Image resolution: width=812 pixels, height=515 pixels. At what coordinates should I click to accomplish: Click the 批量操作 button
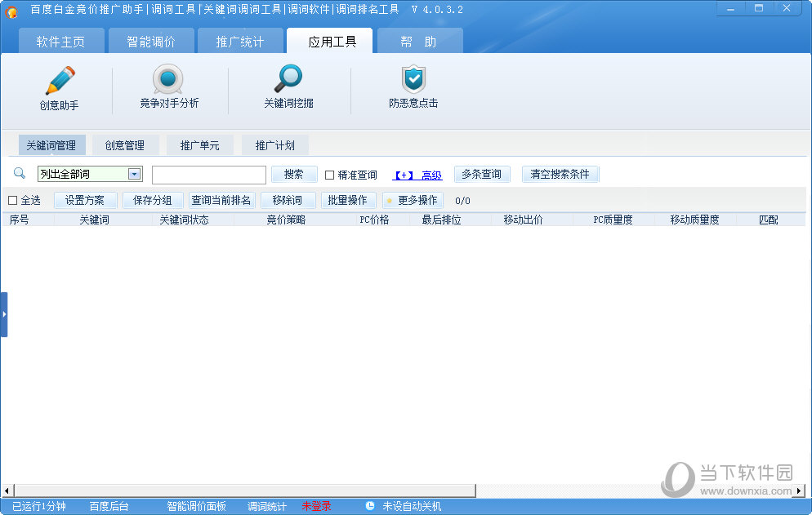(x=348, y=200)
